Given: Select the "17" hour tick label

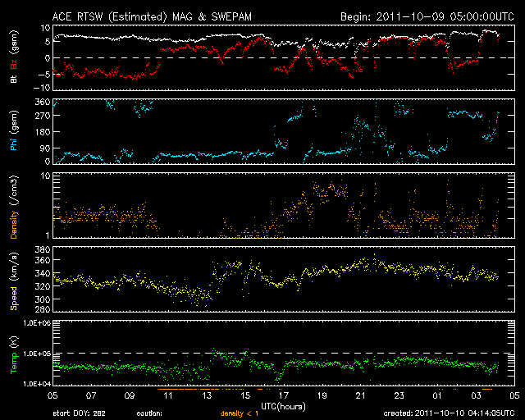Looking at the screenshot, I should coord(284,395).
